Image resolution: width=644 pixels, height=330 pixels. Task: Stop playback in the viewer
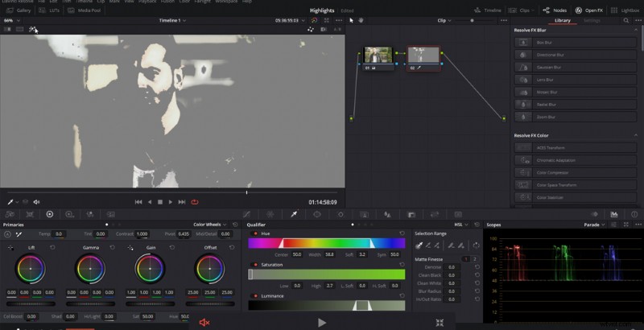tap(160, 202)
